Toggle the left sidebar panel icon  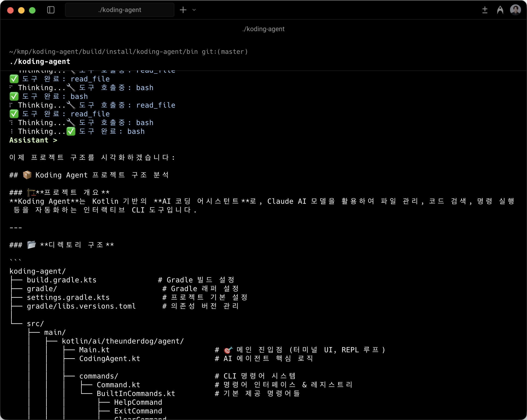pos(51,10)
